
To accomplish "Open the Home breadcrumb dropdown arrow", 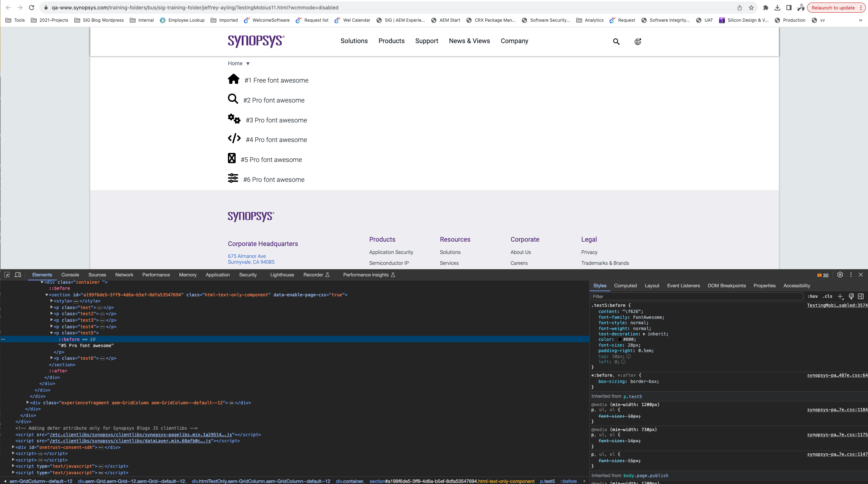I will click(248, 64).
